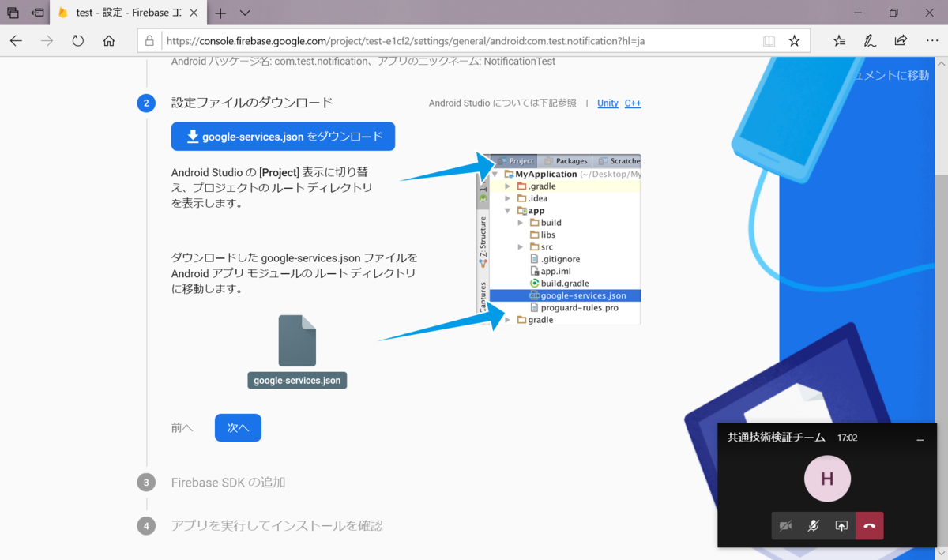Click step 2 設定ファイルのダウンロード heading
Image resolution: width=948 pixels, height=560 pixels.
[252, 103]
